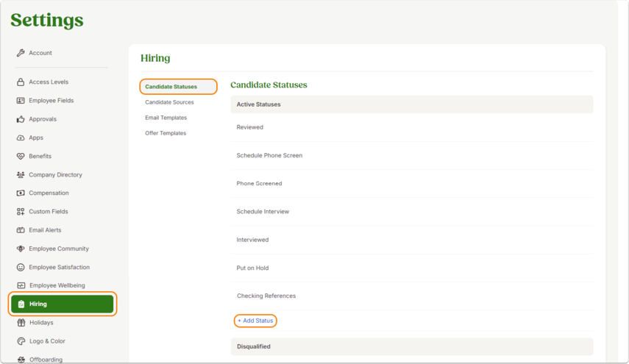629x364 pixels.
Task: Open Employee Community settings
Action: [x=59, y=249]
